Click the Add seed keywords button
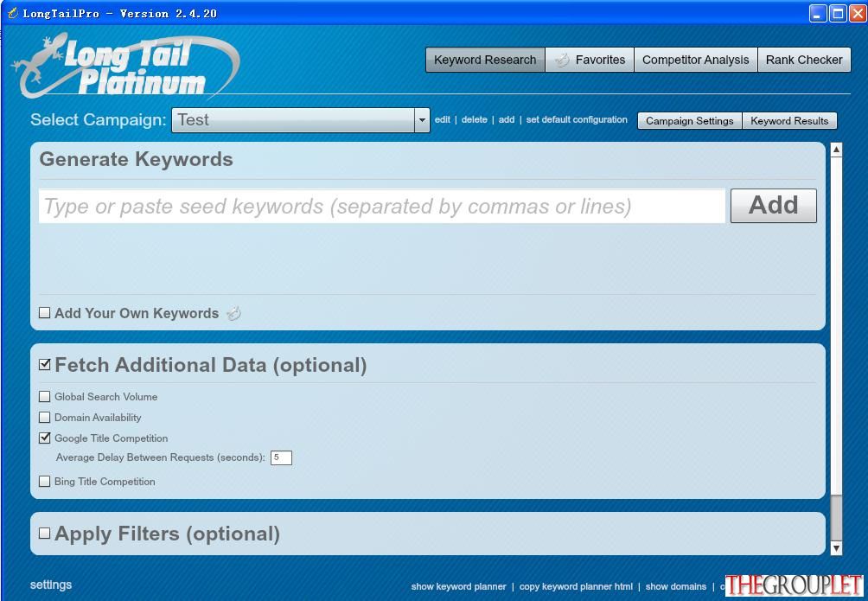868x601 pixels. pyautogui.click(x=774, y=206)
